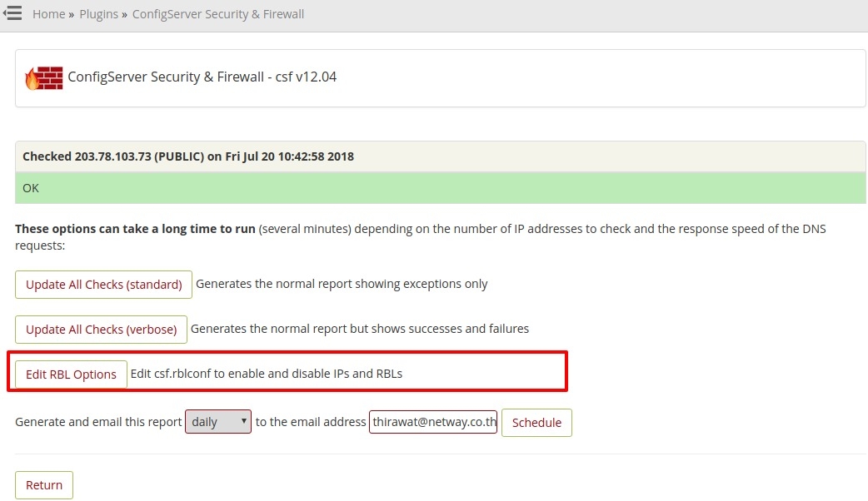Click the ConfigServer Security & Firewall breadcrumb

point(218,14)
